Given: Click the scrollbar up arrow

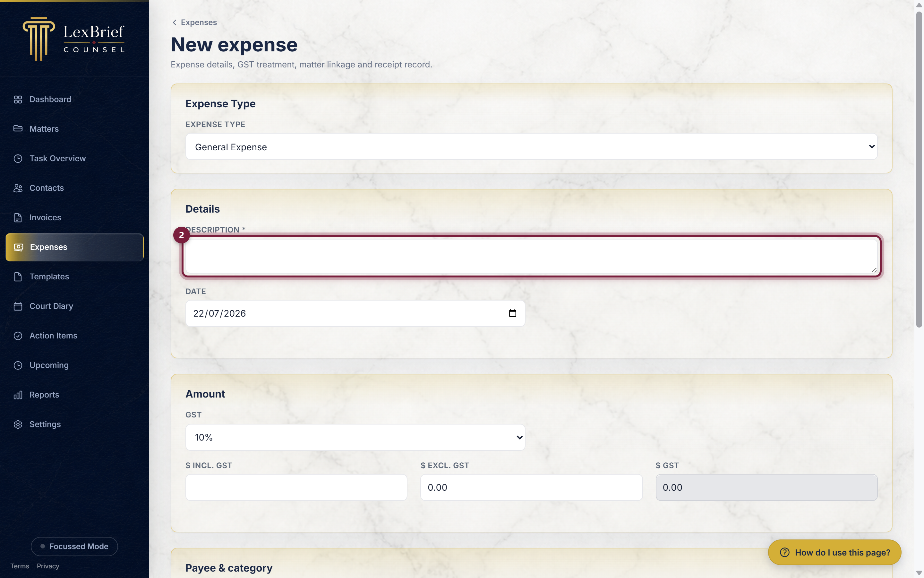Looking at the screenshot, I should (919, 5).
